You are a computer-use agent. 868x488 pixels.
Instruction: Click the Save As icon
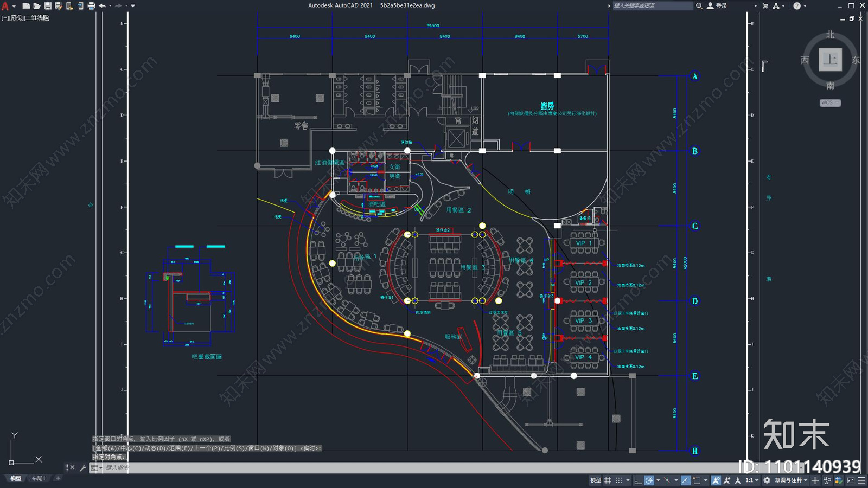58,5
